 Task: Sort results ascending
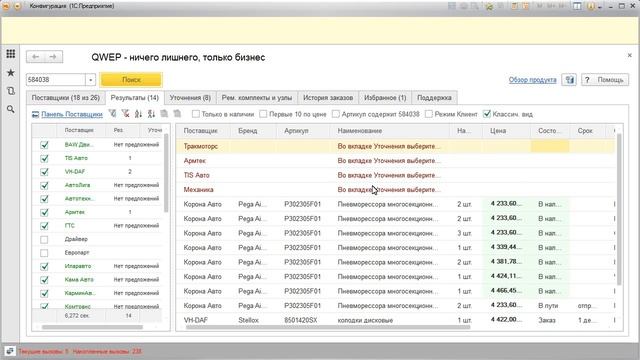coord(138,114)
